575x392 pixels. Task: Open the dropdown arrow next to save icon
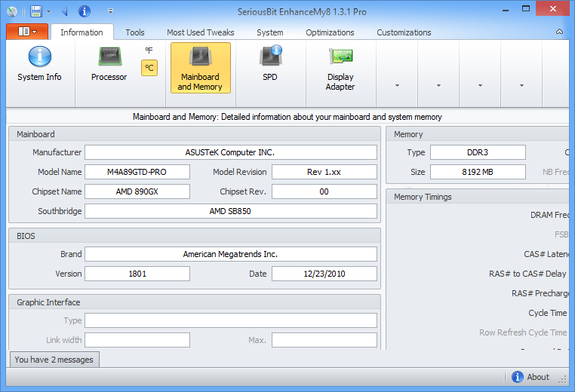pos(48,12)
